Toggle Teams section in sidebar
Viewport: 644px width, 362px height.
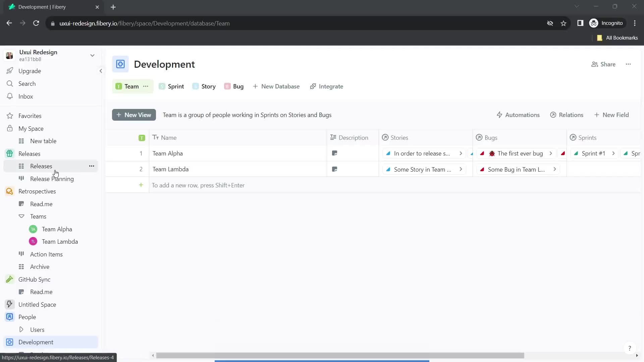21,216
